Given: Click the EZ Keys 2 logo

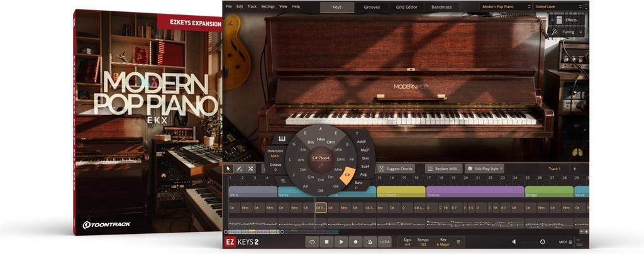Looking at the screenshot, I should (242, 241).
